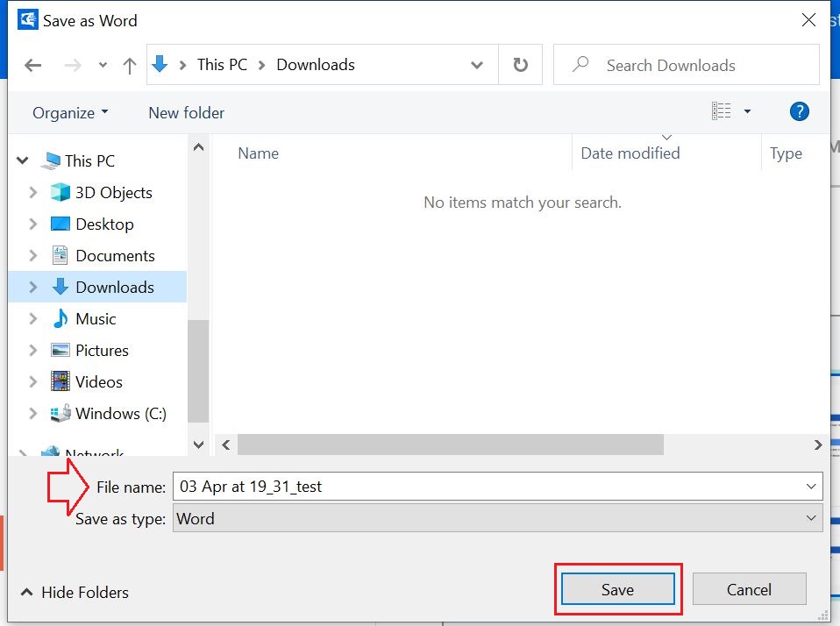Refresh the Downloads folder view
Image resolution: width=840 pixels, height=626 pixels.
[520, 65]
